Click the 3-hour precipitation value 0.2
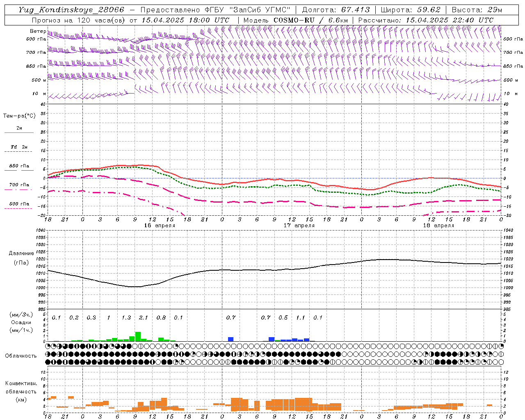Viewport: 525px width, 420px height. (x=74, y=317)
